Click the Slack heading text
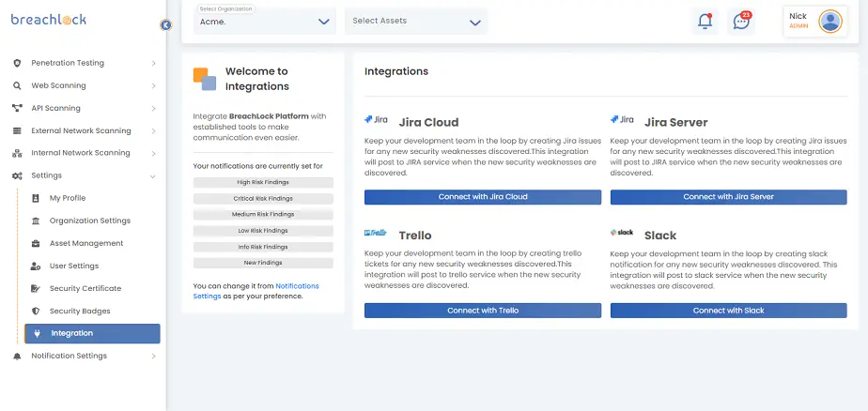The image size is (868, 411). tap(660, 236)
